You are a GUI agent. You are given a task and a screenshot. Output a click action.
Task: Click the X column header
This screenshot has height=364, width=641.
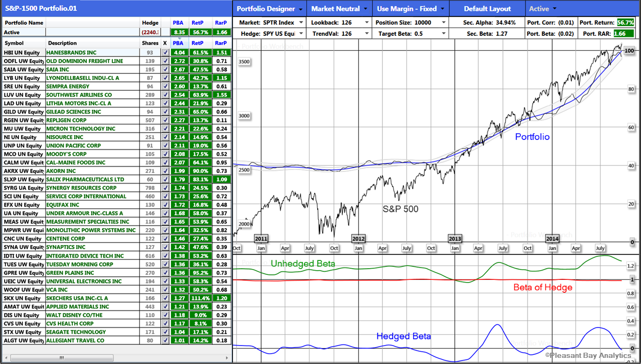pos(165,43)
